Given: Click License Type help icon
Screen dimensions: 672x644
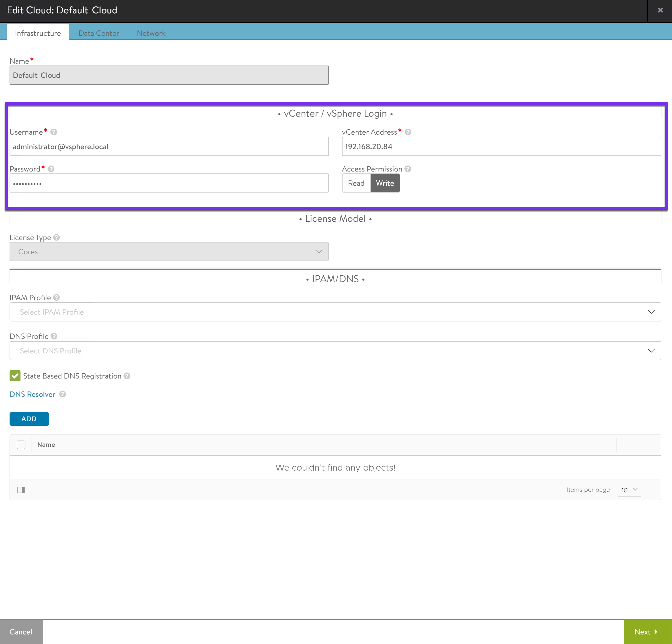Looking at the screenshot, I should pos(57,238).
